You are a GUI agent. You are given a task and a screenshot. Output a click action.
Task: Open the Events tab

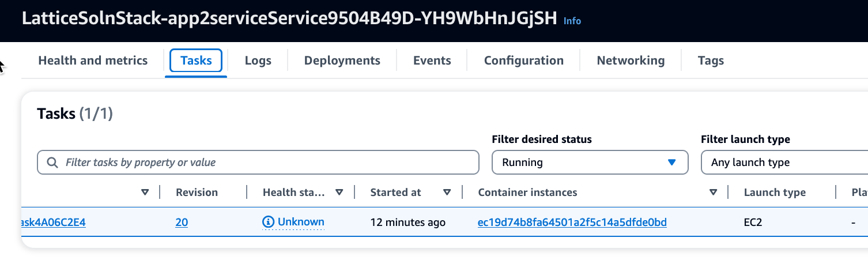pyautogui.click(x=432, y=61)
